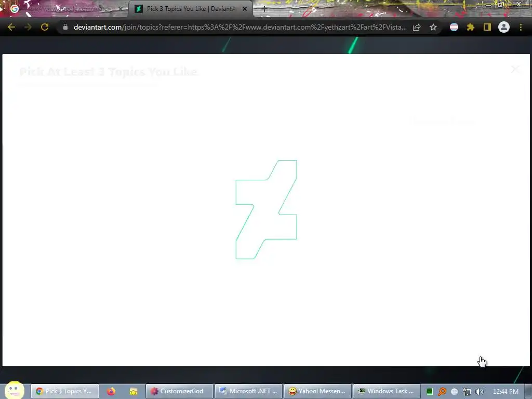Viewport: 532px width, 399px height.
Task: Switch to CustomizerGod taskbar window
Action: tap(180, 391)
